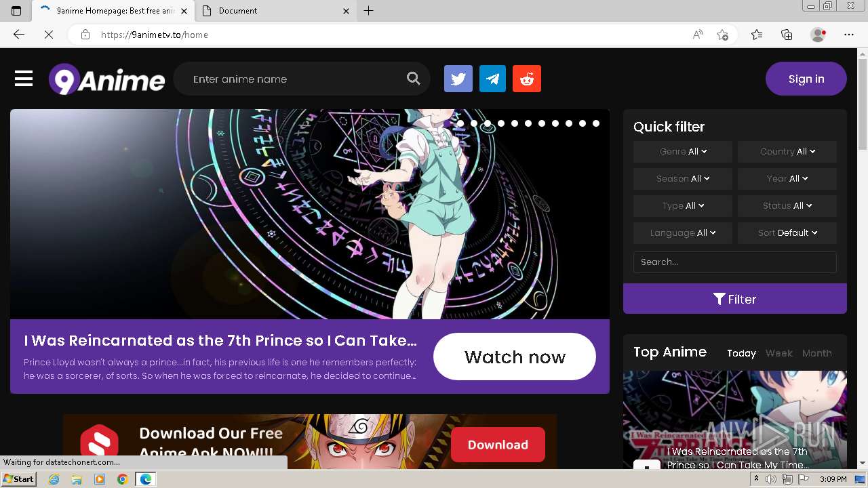868x488 pixels.
Task: Switch Top Anime to the Month tab
Action: pos(817,353)
